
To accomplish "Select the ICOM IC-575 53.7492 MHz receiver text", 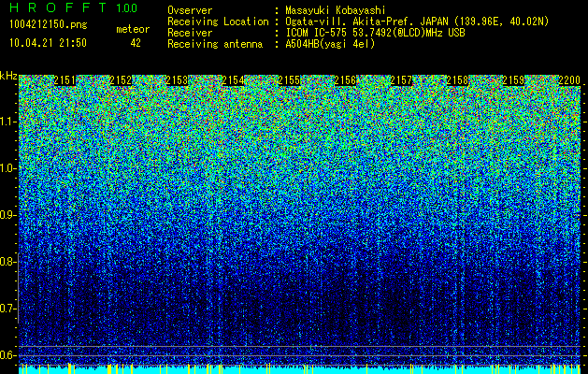I will click(375, 33).
